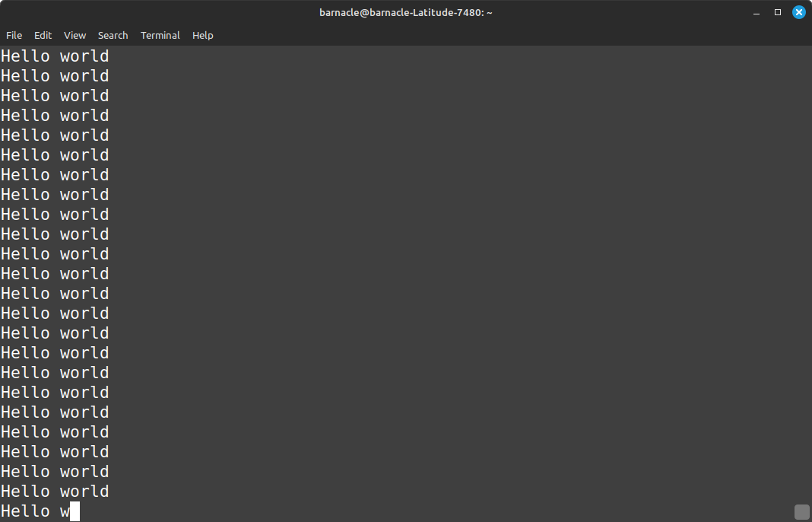Expand the View menu
The height and width of the screenshot is (522, 812).
75,36
